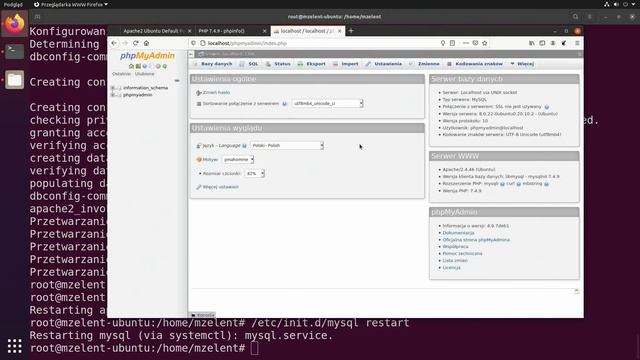
Task: Open the Bazy danych tab
Action: [x=213, y=64]
